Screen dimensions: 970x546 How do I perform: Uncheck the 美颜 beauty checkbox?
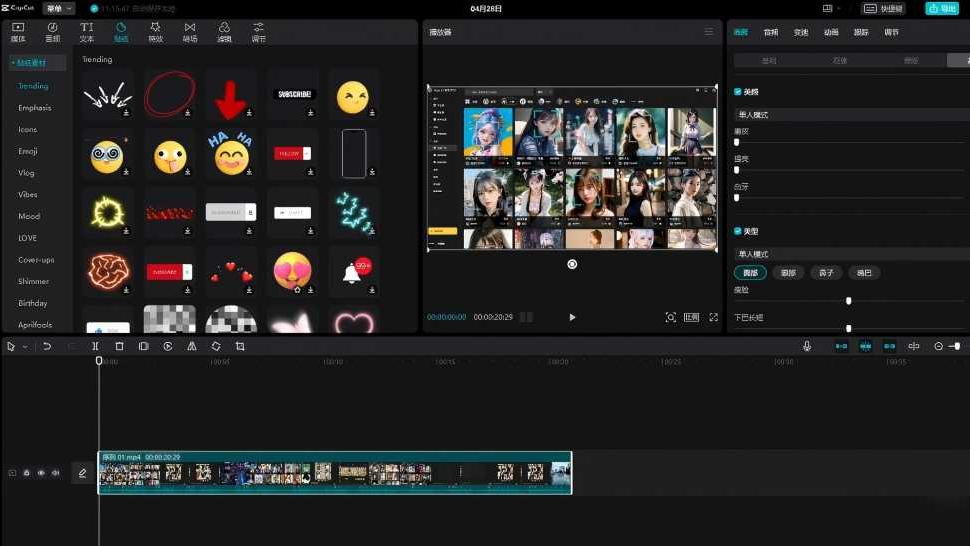point(738,92)
